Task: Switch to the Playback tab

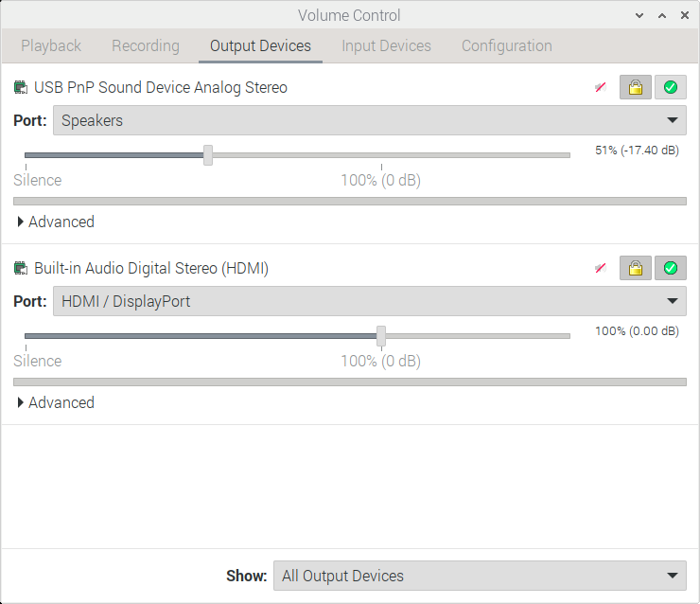Action: [x=51, y=45]
